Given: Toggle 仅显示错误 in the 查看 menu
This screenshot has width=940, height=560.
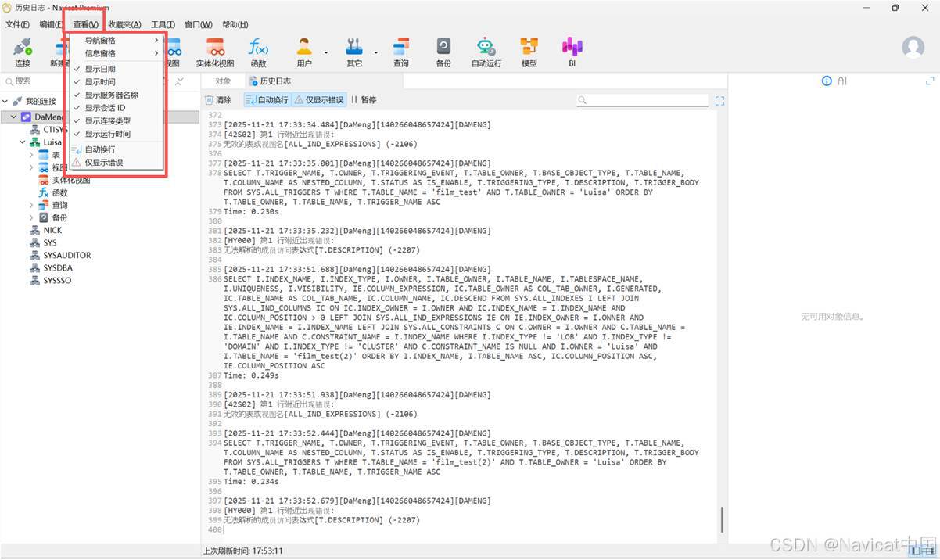Looking at the screenshot, I should coord(117,163).
